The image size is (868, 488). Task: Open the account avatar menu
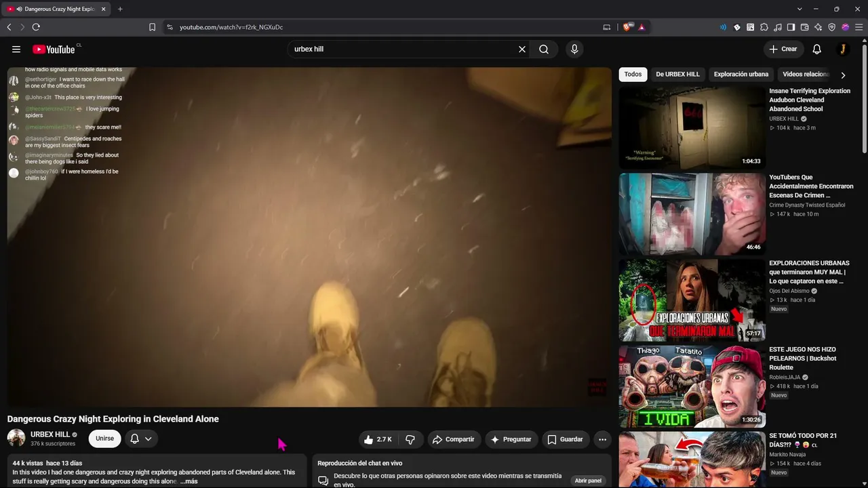[x=842, y=49]
